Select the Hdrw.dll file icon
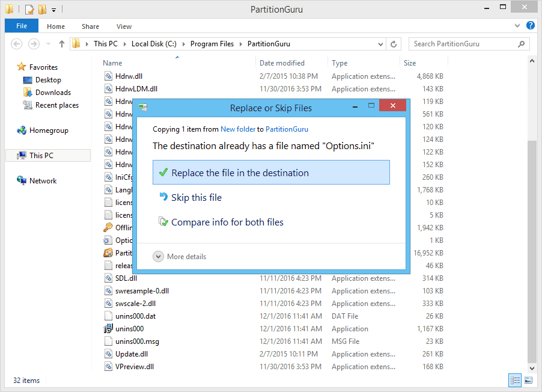The height and width of the screenshot is (392, 542). tap(108, 76)
